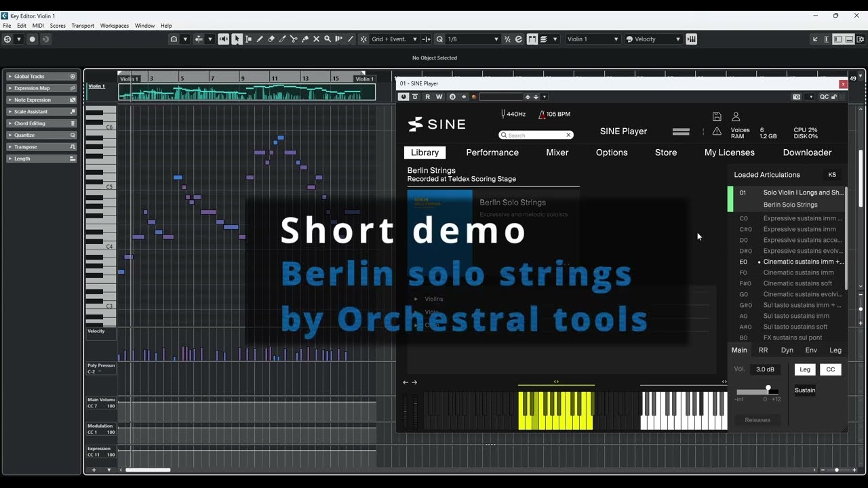
Task: Open the 1/8 quantize preset dropdown
Action: click(473, 39)
